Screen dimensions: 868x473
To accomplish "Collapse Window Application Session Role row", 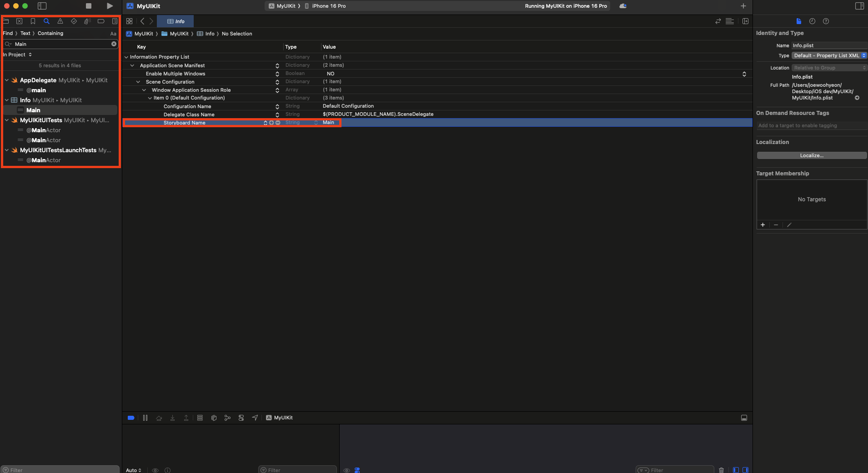I will pos(144,90).
